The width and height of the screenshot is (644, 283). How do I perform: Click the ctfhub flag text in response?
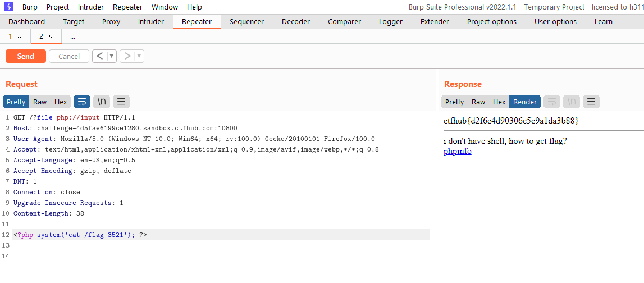coord(511,120)
